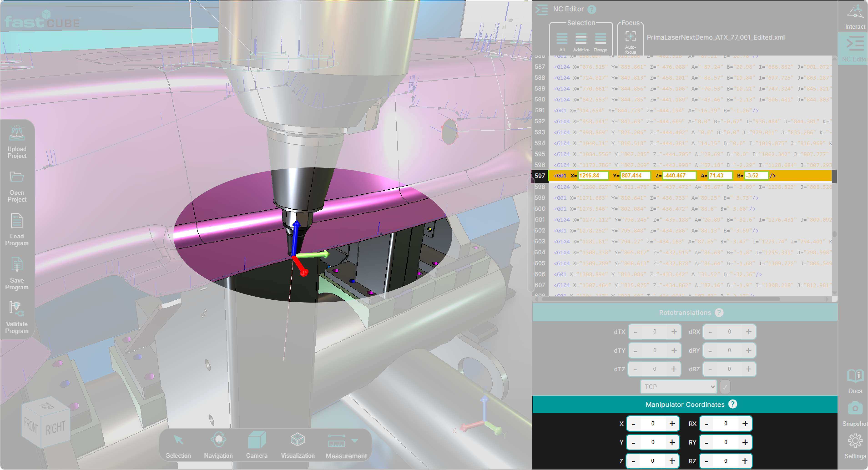The height and width of the screenshot is (470, 868).
Task: Select the Navigation tool
Action: pos(218,440)
